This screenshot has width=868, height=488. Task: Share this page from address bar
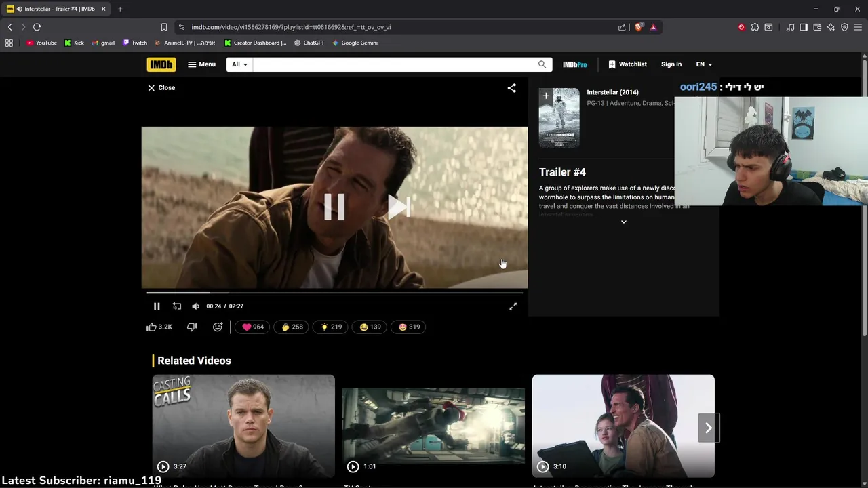[x=622, y=27]
